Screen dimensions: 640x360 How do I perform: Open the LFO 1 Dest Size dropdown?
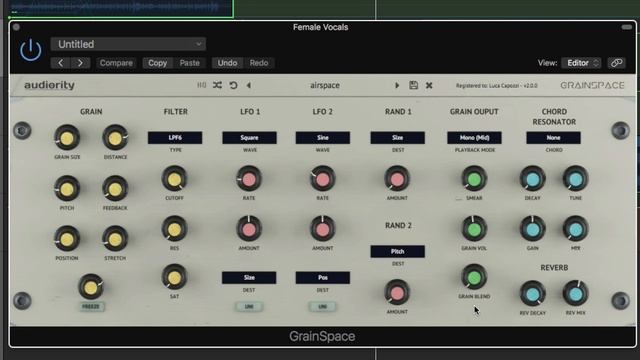pos(249,278)
